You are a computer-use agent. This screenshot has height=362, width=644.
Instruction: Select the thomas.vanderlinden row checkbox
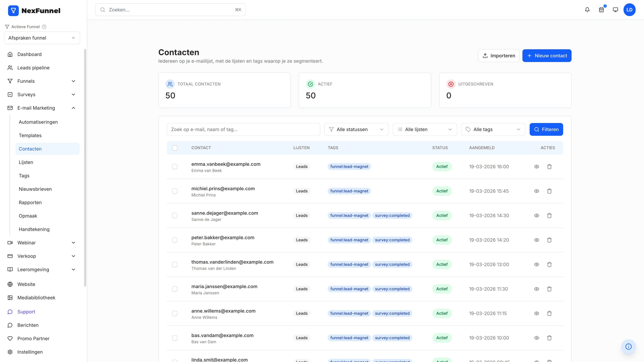[x=175, y=265]
